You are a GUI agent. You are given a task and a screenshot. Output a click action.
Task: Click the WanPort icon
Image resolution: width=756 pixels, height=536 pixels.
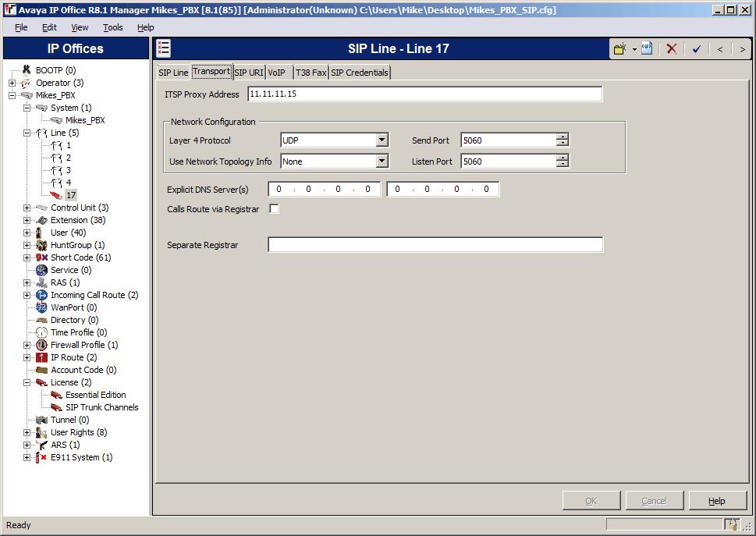[x=42, y=307]
